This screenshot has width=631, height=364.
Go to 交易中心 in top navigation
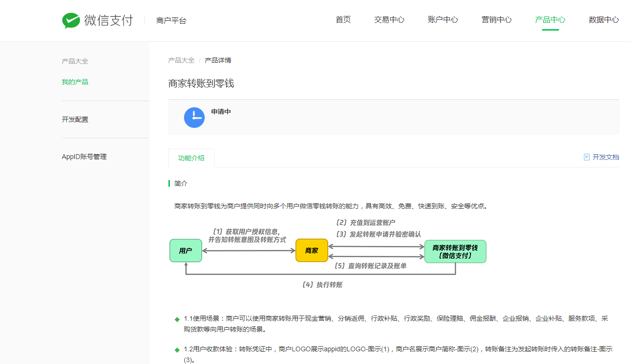[389, 20]
